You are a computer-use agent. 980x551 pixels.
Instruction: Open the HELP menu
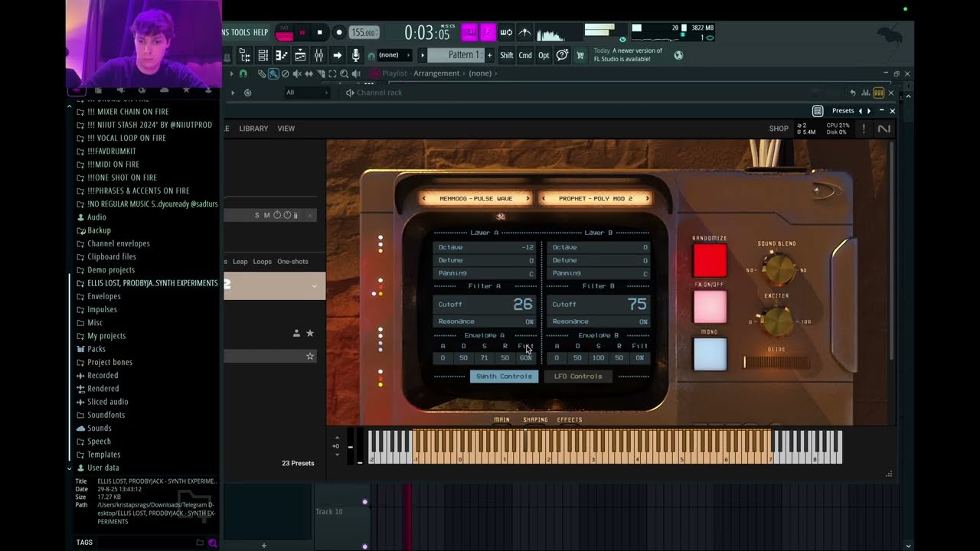[x=261, y=32]
